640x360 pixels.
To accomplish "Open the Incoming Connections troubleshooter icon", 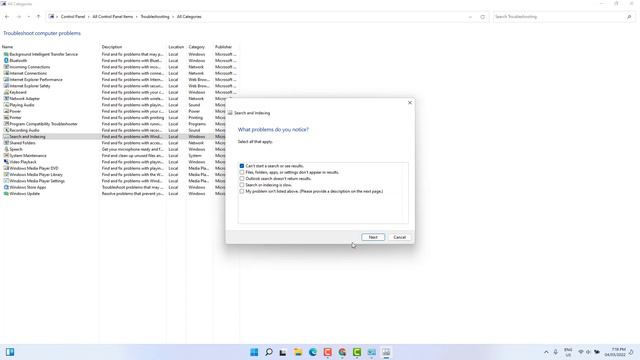I will (x=6, y=67).
